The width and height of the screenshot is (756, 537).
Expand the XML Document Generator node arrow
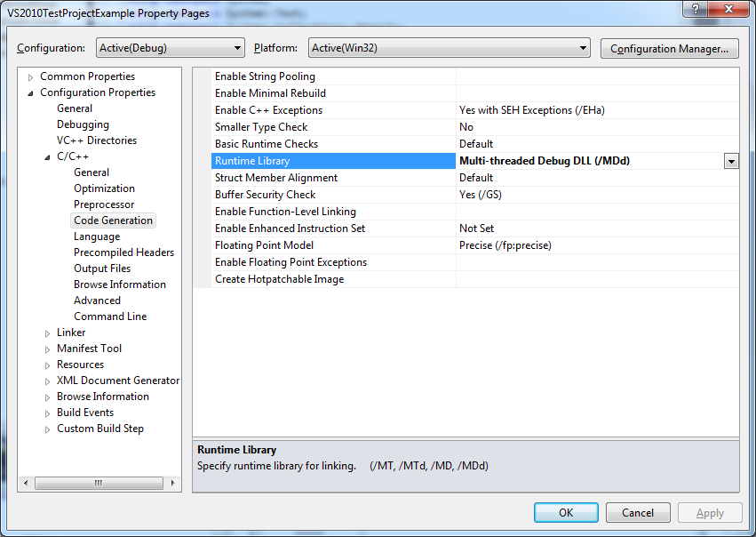(47, 381)
